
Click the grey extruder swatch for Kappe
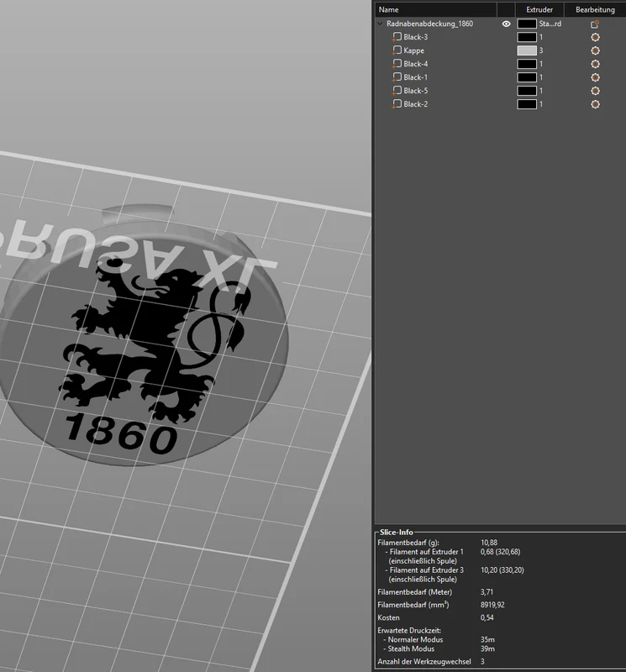[x=527, y=50]
